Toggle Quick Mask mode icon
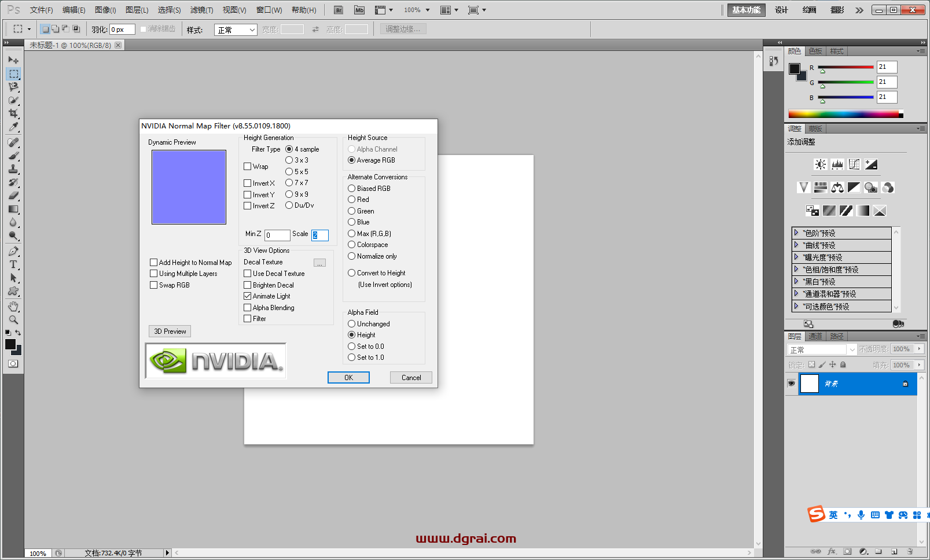Viewport: 930px width, 560px height. [x=13, y=363]
